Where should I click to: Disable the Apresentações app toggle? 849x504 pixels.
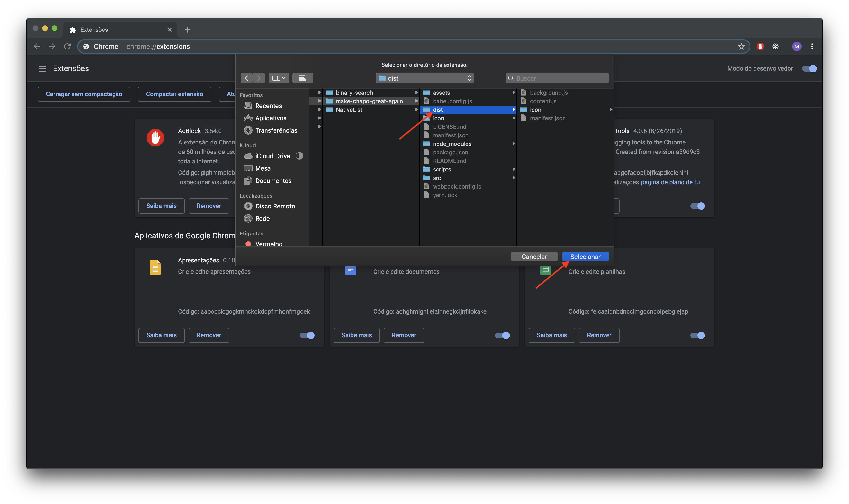tap(307, 335)
